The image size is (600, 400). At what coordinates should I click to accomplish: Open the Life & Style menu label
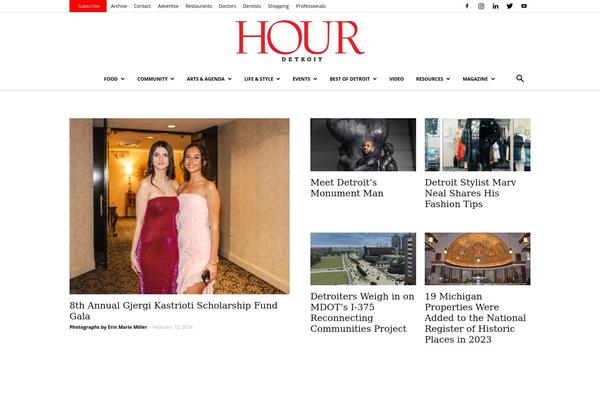point(259,79)
